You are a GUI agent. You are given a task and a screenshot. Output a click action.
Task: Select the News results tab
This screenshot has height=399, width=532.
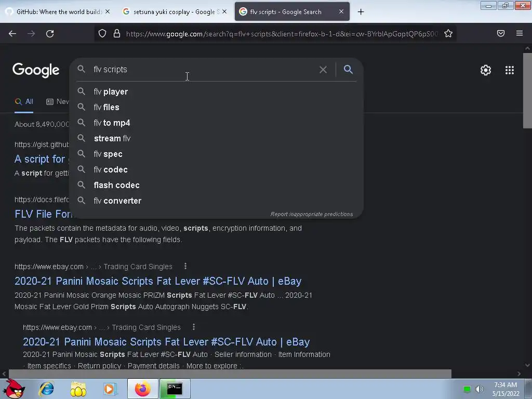57,101
